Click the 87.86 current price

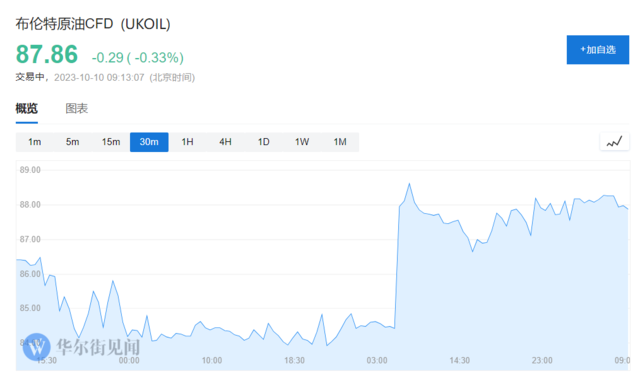coord(47,54)
